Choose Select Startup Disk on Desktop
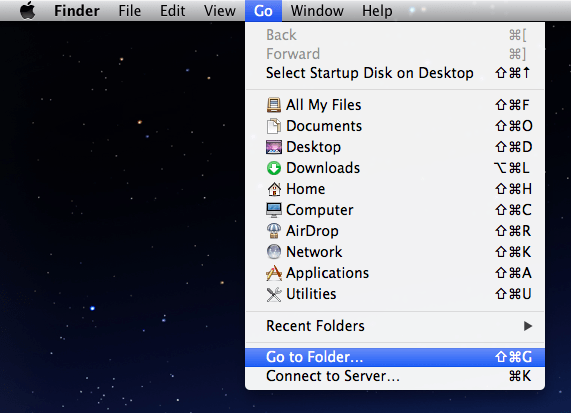Screen dimensions: 571x413 [395, 73]
